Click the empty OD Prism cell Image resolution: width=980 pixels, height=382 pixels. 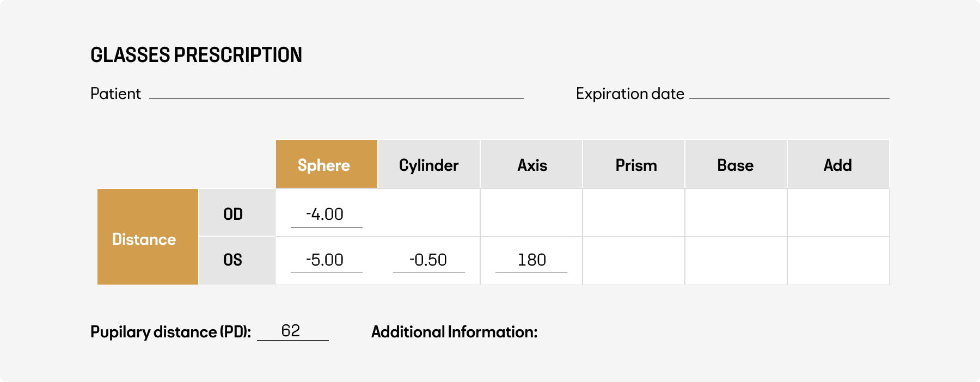pos(634,213)
